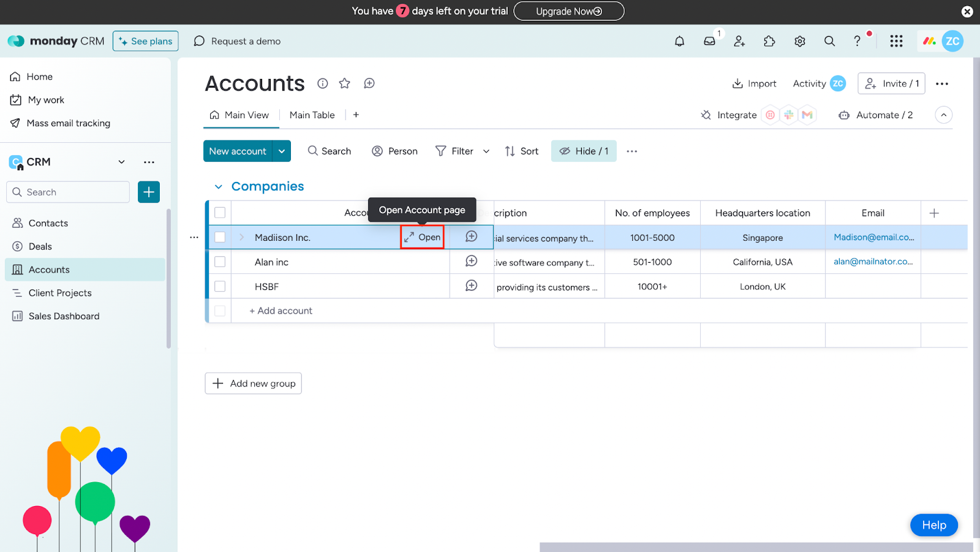
Task: Toggle hidden columns with Hide / 1
Action: 584,151
